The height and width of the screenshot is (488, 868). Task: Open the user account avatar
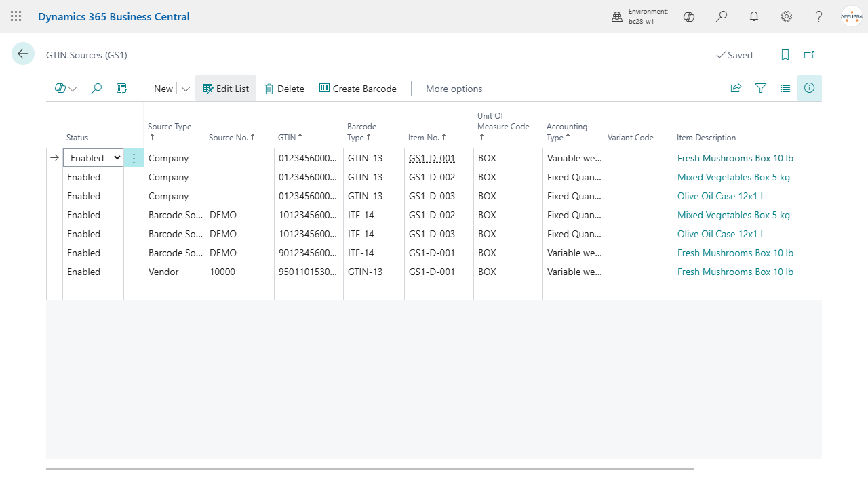tap(851, 16)
